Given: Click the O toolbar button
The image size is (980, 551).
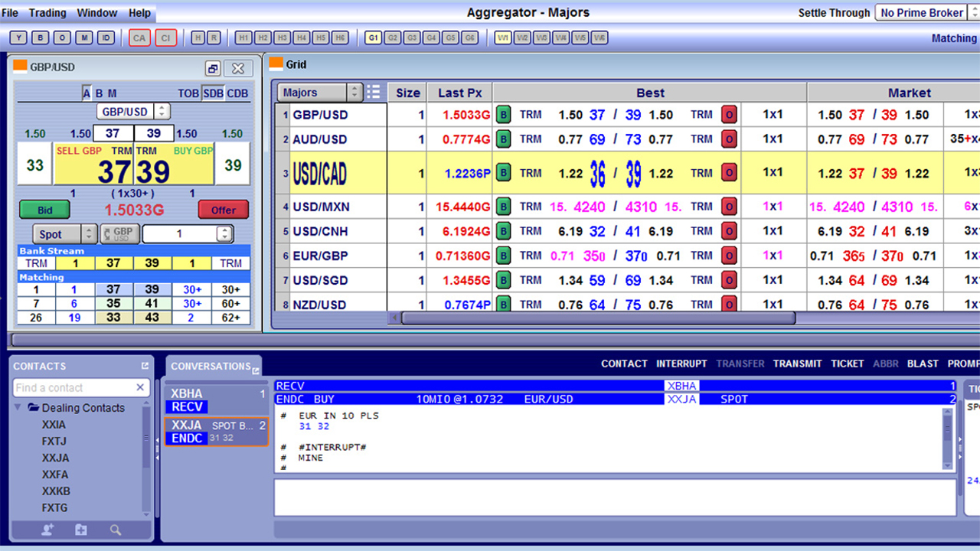Looking at the screenshot, I should [x=63, y=37].
